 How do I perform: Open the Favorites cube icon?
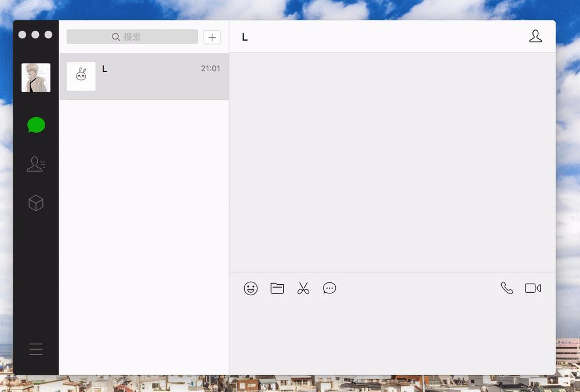click(x=36, y=203)
